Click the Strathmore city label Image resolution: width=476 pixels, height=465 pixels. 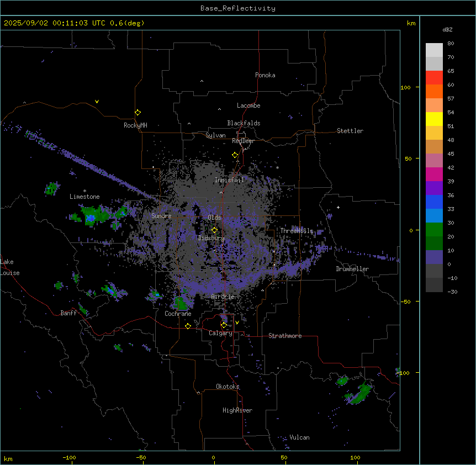coord(285,336)
